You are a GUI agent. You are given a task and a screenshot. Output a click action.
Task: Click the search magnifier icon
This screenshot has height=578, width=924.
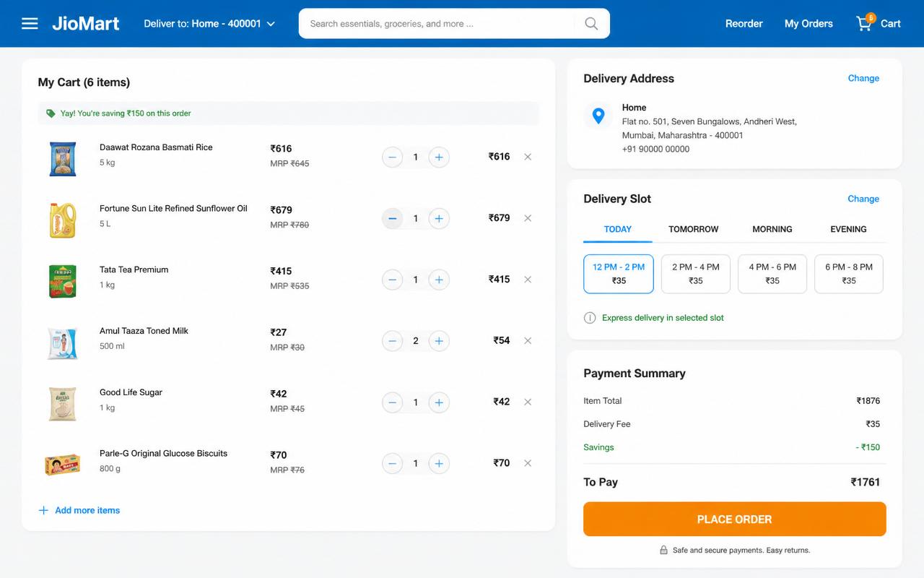(591, 24)
